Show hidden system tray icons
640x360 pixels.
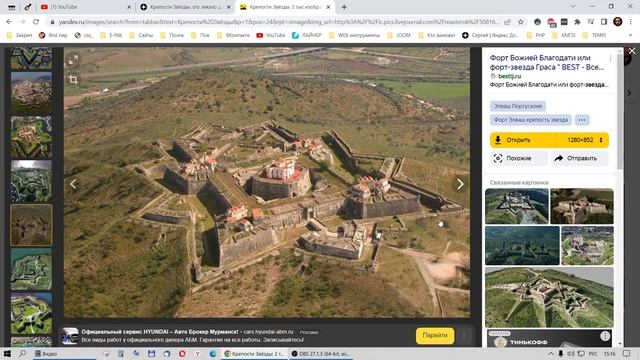[551, 353]
